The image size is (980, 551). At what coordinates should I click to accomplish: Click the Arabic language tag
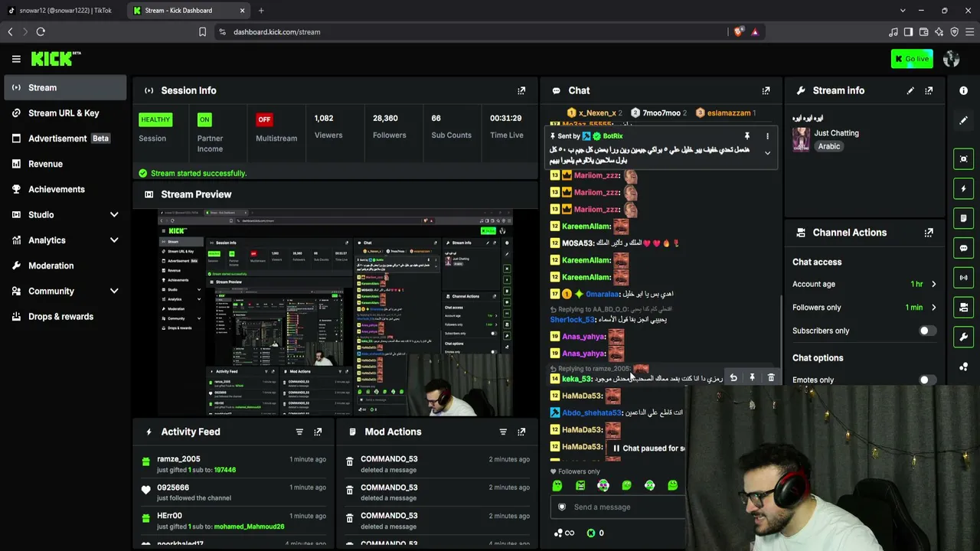click(x=829, y=146)
